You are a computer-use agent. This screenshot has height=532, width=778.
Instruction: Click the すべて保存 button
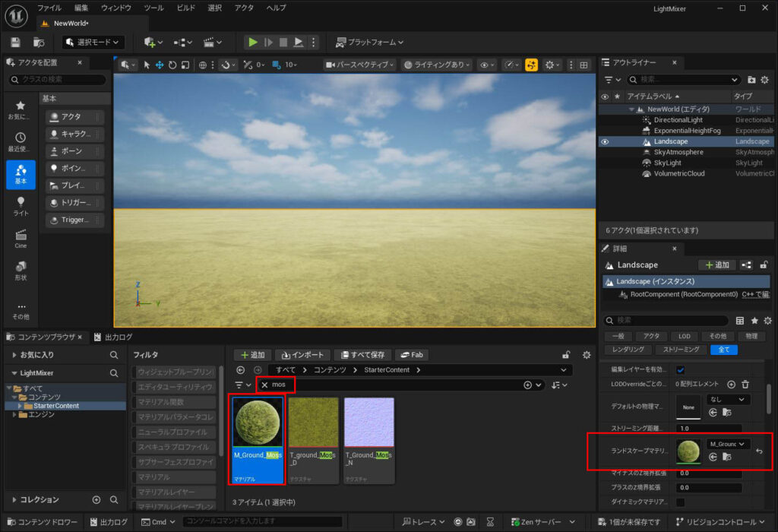click(x=361, y=355)
